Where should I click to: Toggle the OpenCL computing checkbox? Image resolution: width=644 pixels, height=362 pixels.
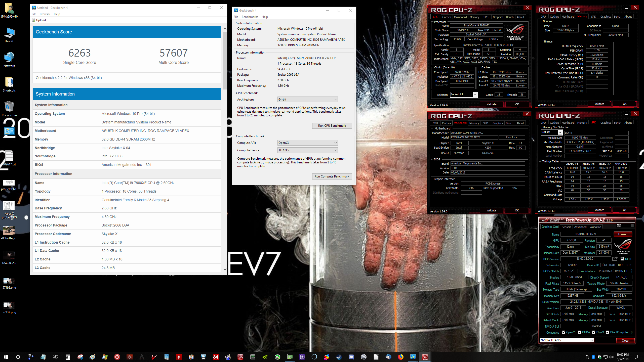pos(564,332)
